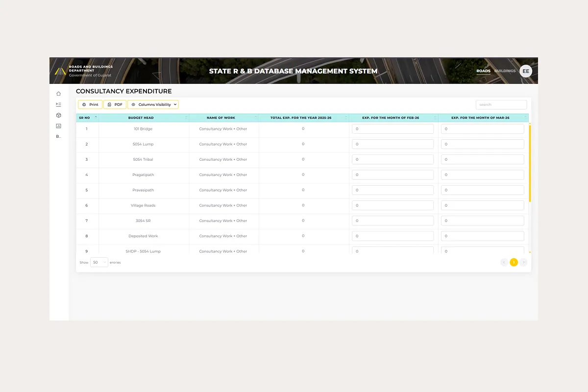Click the cube icon in sidebar
This screenshot has width=588, height=392.
coord(58,115)
